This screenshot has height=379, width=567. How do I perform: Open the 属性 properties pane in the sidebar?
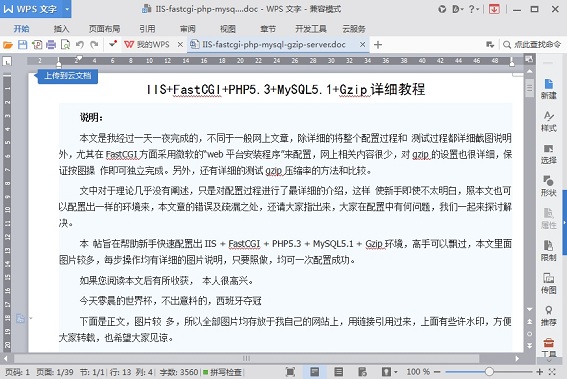pos(549,218)
